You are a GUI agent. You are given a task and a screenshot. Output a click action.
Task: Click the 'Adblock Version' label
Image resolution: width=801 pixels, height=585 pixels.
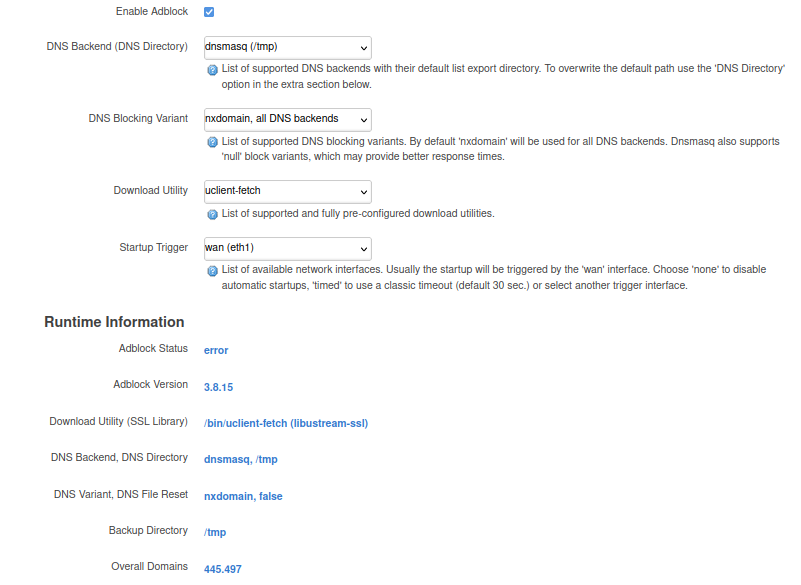pyautogui.click(x=151, y=384)
